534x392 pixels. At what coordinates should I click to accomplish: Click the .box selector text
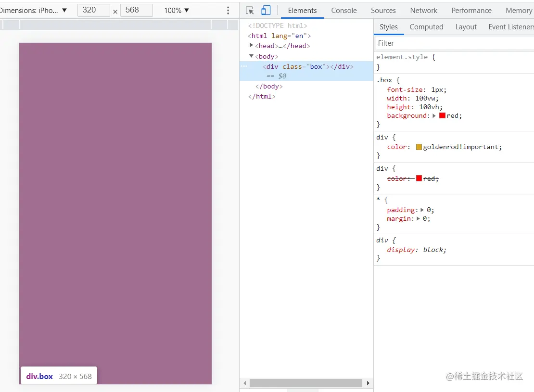click(384, 80)
